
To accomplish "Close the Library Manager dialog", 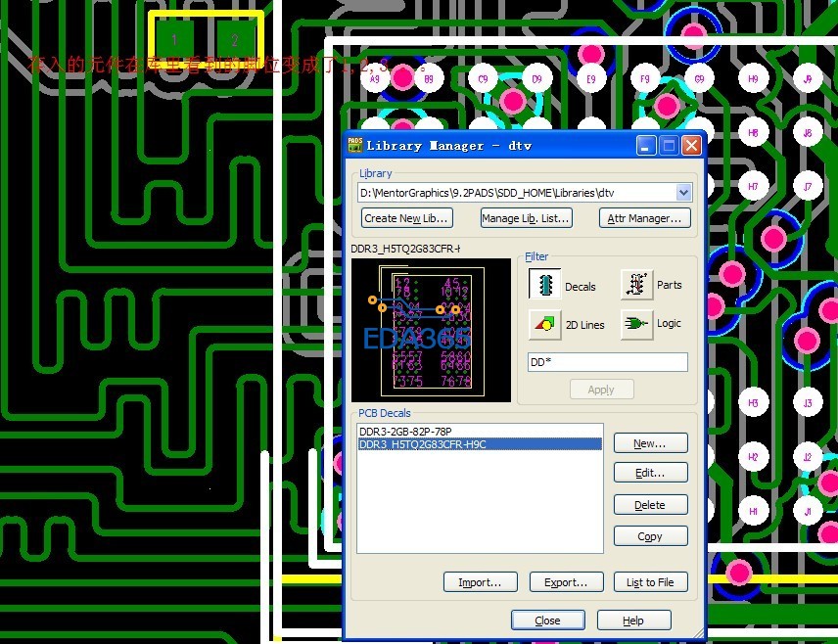I will coord(548,621).
